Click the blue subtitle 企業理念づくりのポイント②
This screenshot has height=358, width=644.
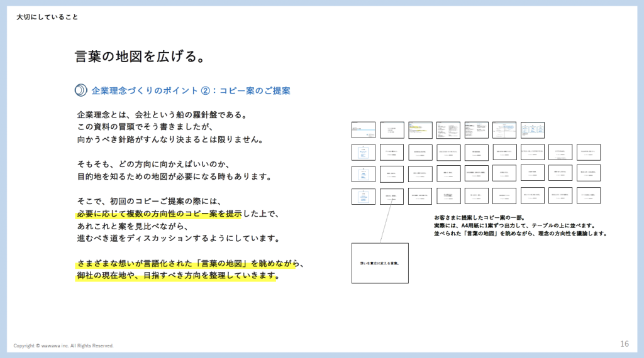(x=191, y=90)
